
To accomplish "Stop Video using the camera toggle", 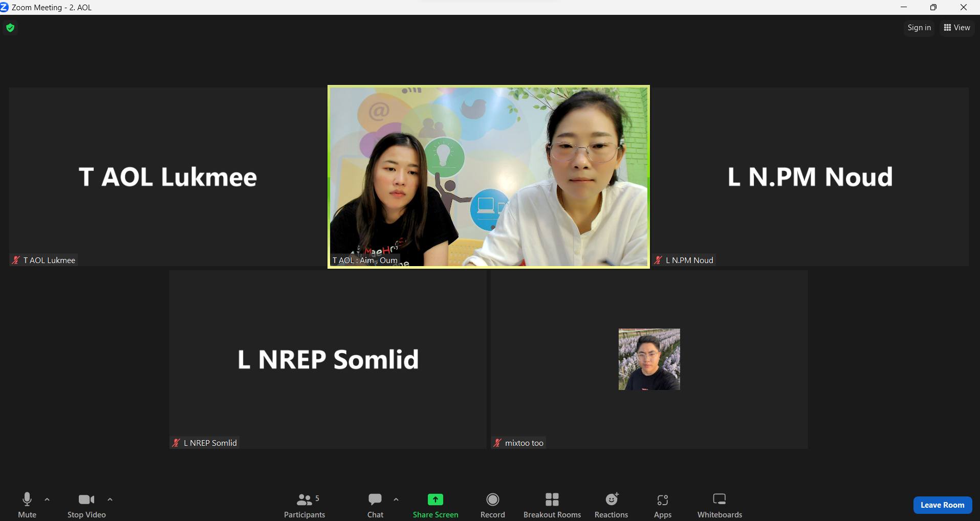I will [86, 505].
